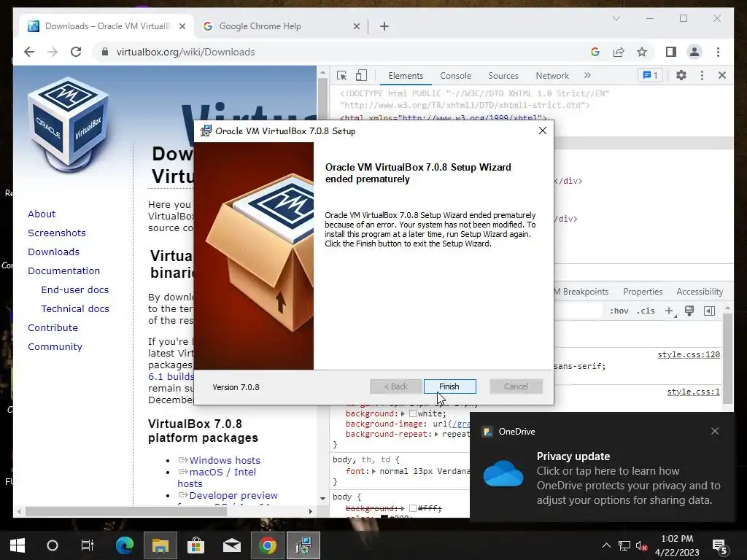
Task: Click the lock icon in address bar
Action: pos(105,52)
